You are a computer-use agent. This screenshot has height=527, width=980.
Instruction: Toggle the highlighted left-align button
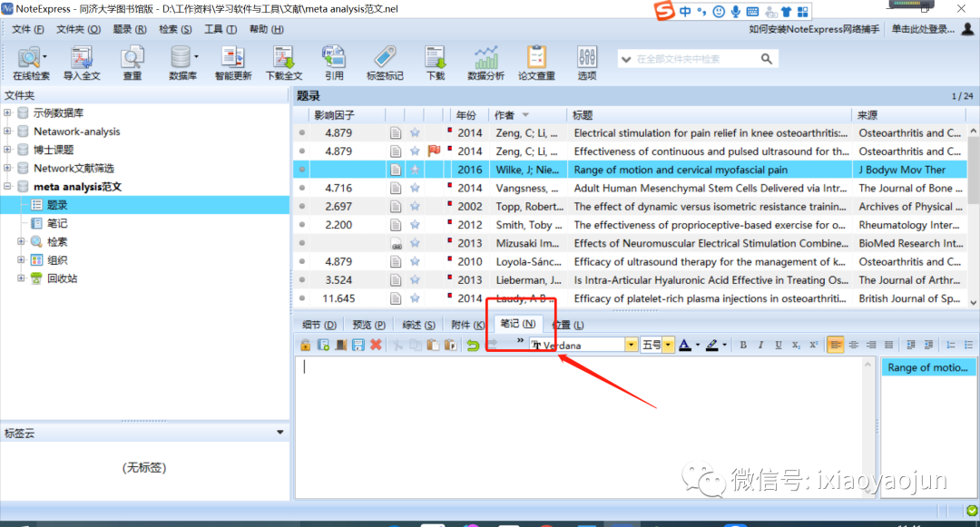click(x=835, y=345)
